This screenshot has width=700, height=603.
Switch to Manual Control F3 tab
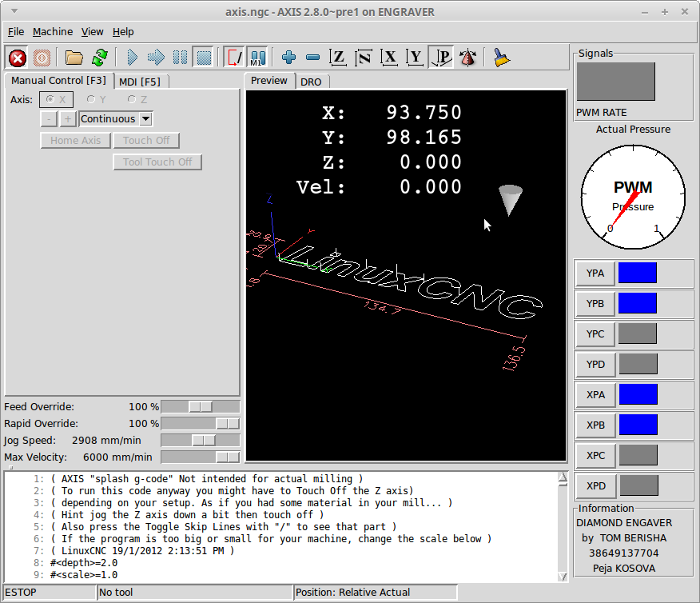coord(59,81)
